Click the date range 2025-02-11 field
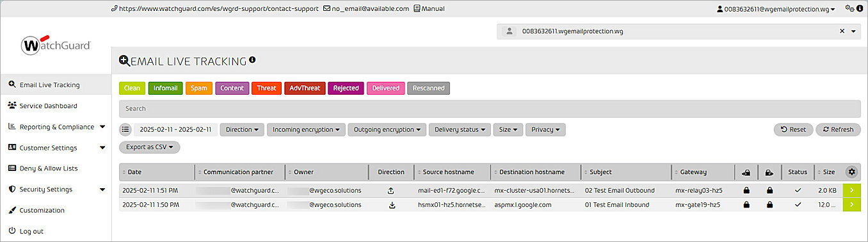 [175, 129]
